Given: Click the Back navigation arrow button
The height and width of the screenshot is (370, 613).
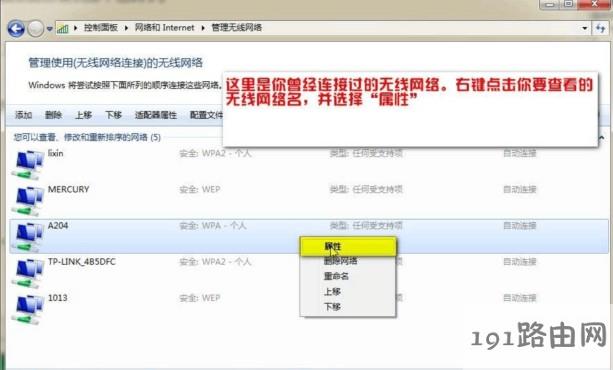Looking at the screenshot, I should (x=16, y=28).
